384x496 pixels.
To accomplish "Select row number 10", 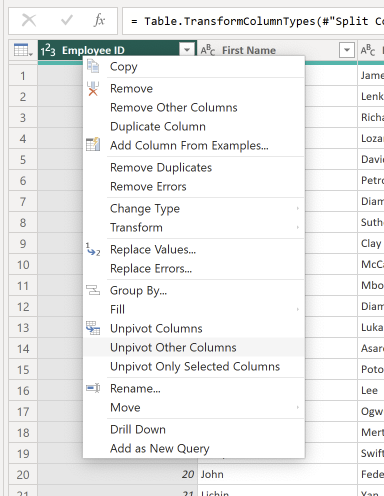I will point(23,265).
